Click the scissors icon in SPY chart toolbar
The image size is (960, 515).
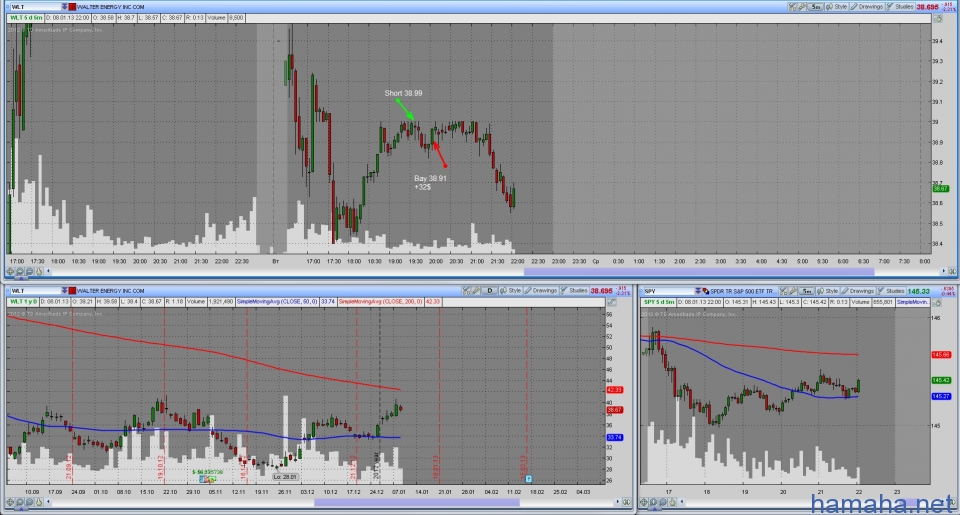(x=783, y=291)
